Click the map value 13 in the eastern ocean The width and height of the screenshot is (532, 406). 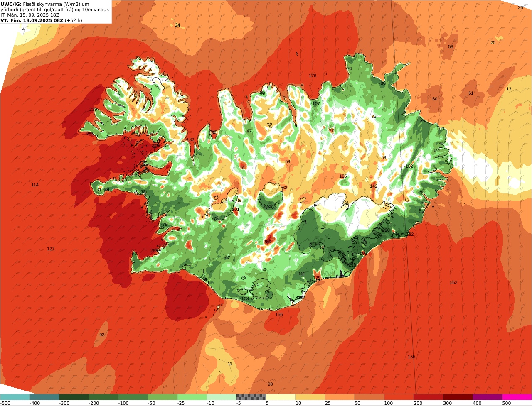click(509, 89)
